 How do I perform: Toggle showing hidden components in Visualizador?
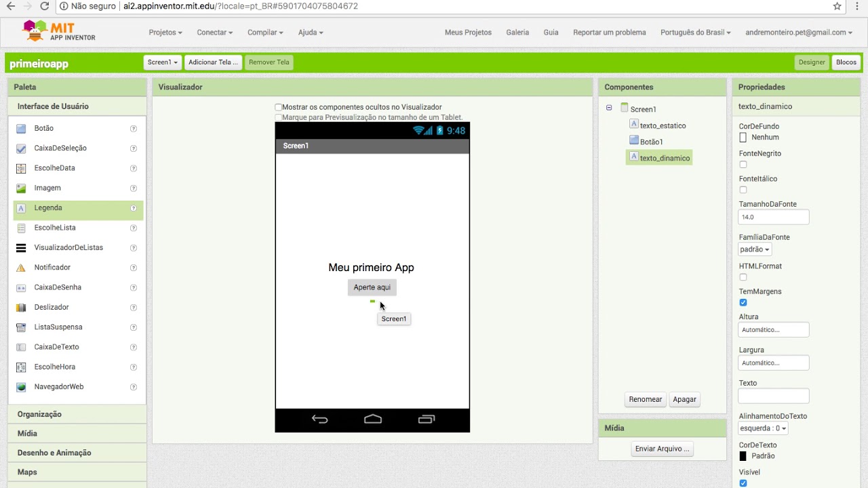click(x=278, y=107)
